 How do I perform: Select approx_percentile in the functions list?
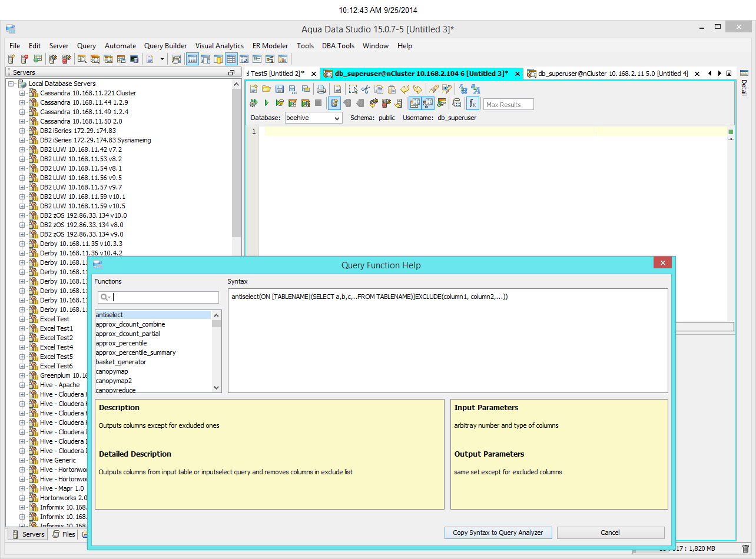pos(152,343)
